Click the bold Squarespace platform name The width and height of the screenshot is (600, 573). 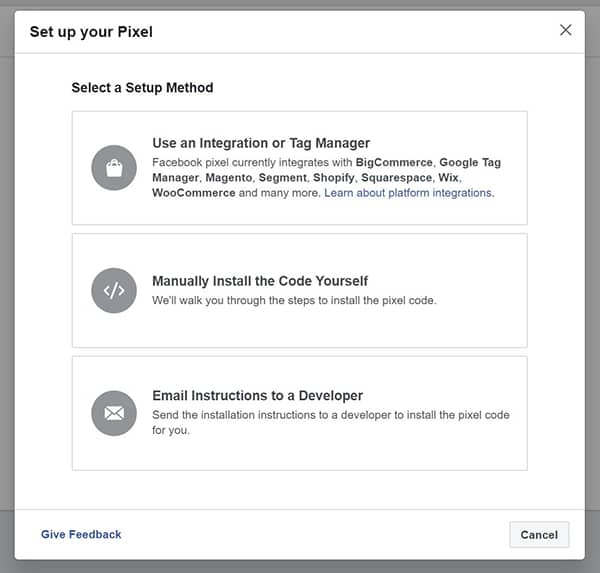pyautogui.click(x=396, y=178)
